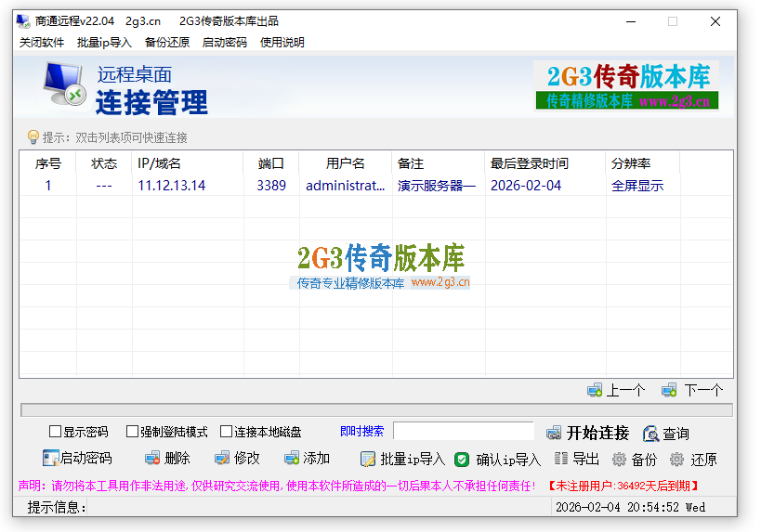Click the status bar date and time
Viewport: 761px width, 532px height.
click(630, 507)
